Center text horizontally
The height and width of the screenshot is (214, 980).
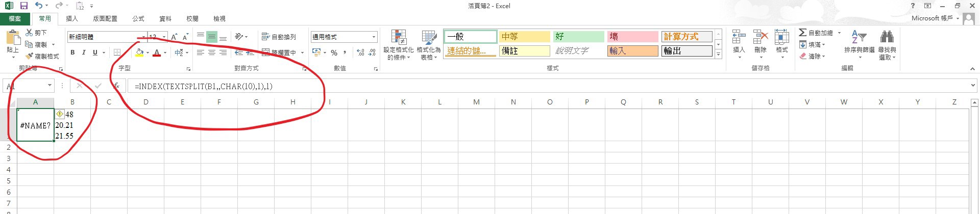(x=212, y=52)
